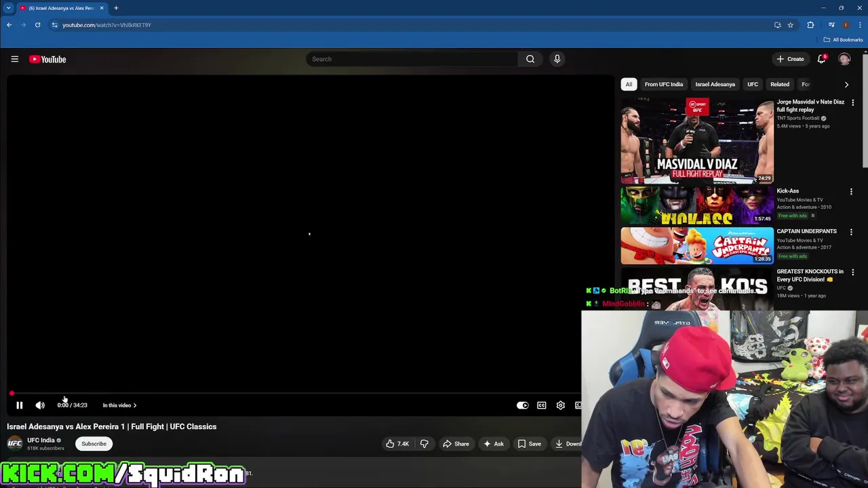Open Masvidal v Diaz fight thumbnail
Image resolution: width=868 pixels, height=488 pixels.
click(x=697, y=141)
